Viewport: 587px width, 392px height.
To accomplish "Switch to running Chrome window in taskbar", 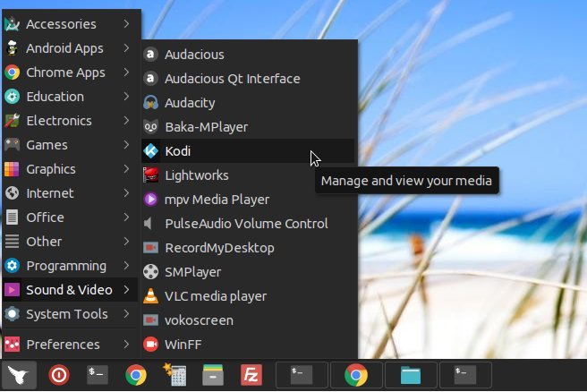I will 356,375.
